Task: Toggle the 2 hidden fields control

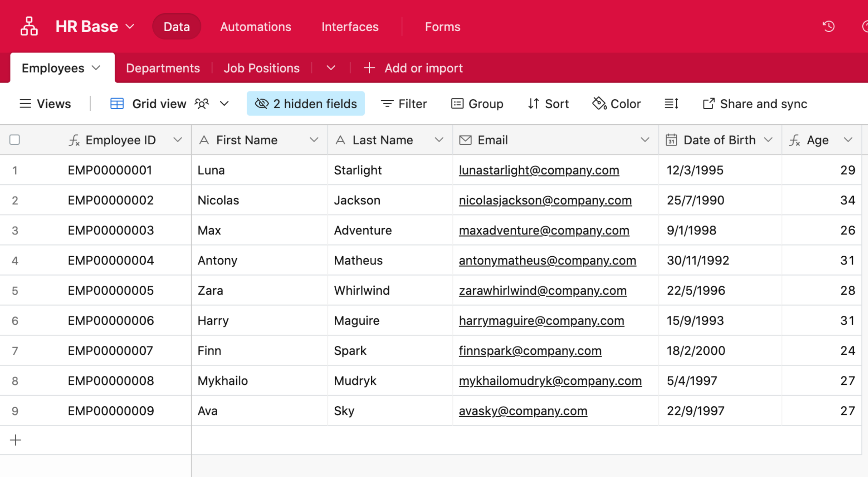Action: coord(305,104)
